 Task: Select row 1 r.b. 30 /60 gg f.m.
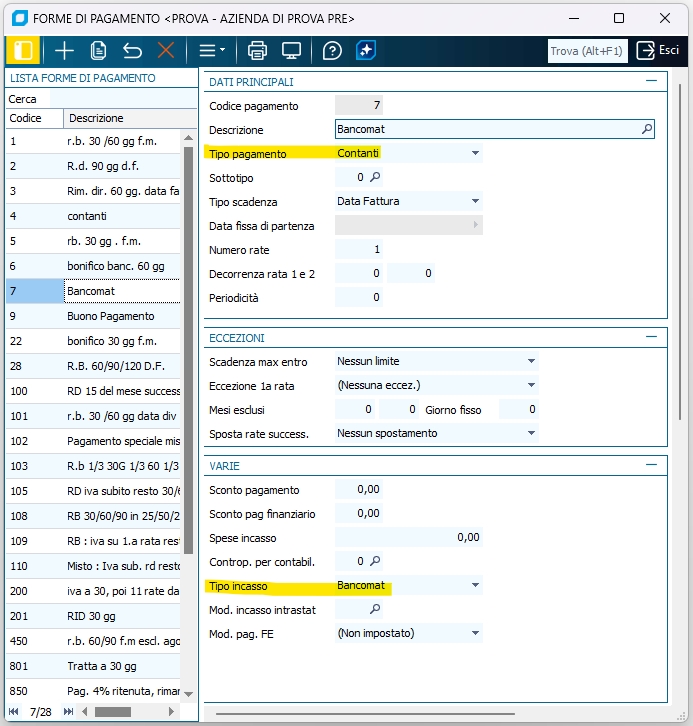pos(93,141)
